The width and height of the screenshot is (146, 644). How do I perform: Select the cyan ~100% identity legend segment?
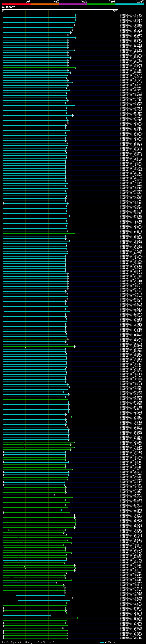click(130, 4)
